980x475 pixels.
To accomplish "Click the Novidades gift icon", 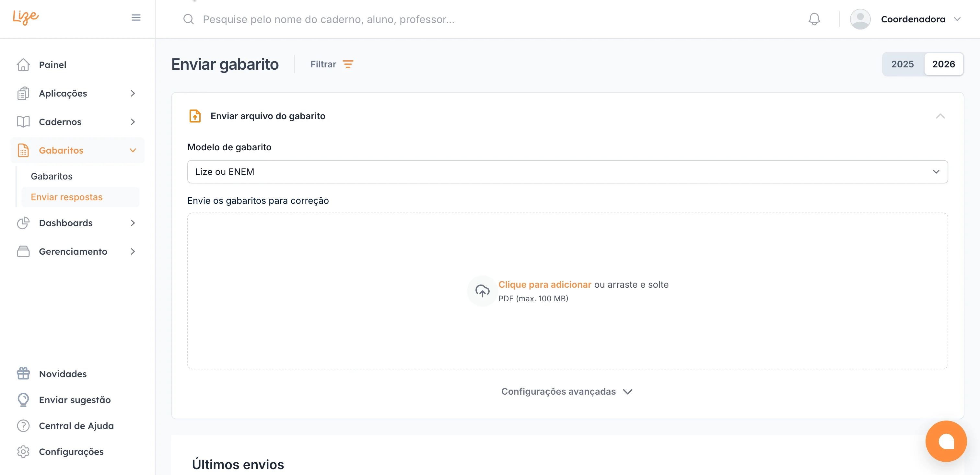I will coord(23,374).
